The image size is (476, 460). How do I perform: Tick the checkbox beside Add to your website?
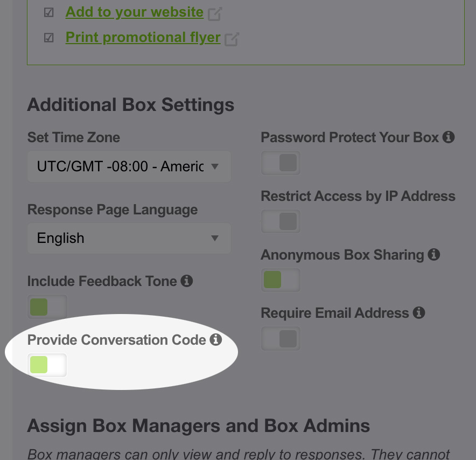(x=49, y=12)
